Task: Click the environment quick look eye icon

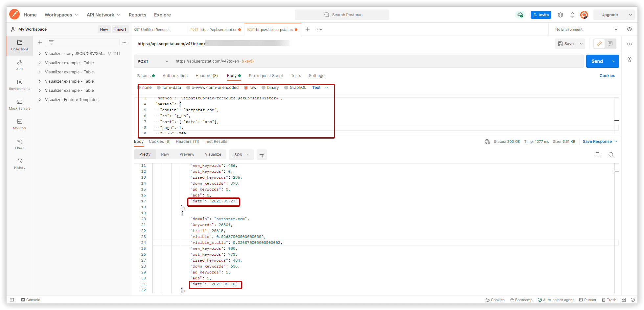Action: tap(630, 29)
